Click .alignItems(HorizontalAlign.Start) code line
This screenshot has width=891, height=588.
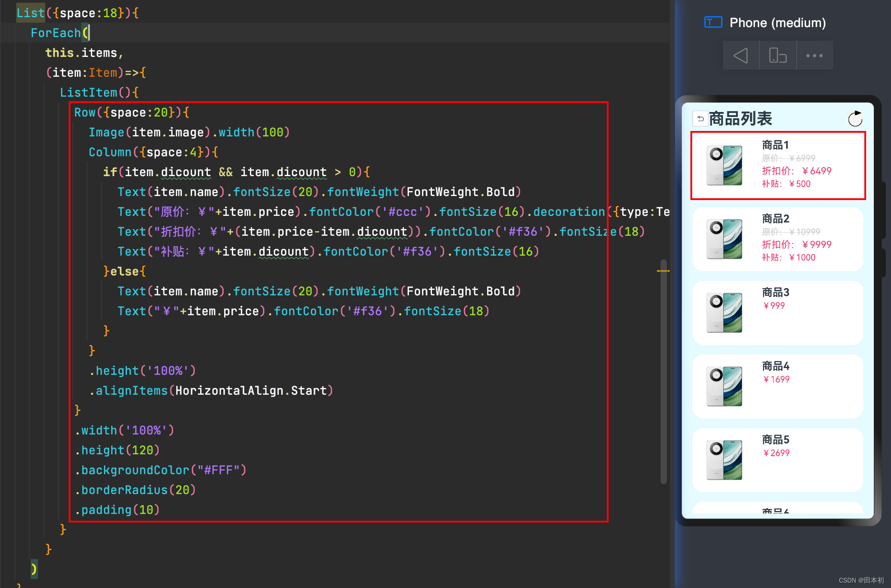[211, 391]
